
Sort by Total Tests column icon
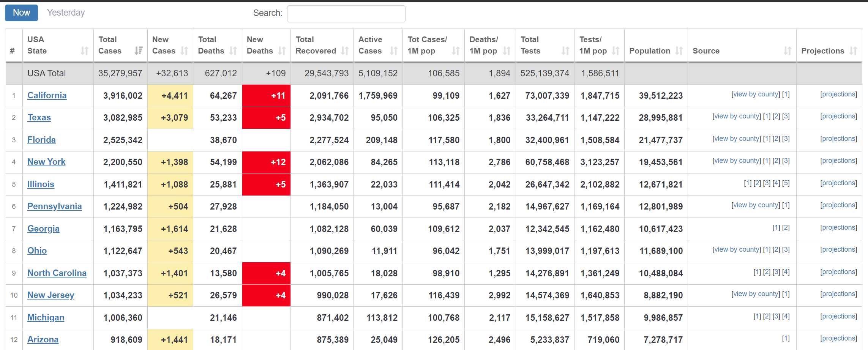click(x=565, y=51)
